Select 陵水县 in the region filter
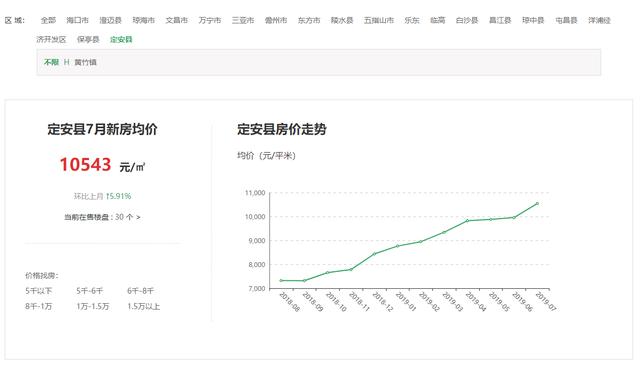The width and height of the screenshot is (640, 367). (x=342, y=20)
